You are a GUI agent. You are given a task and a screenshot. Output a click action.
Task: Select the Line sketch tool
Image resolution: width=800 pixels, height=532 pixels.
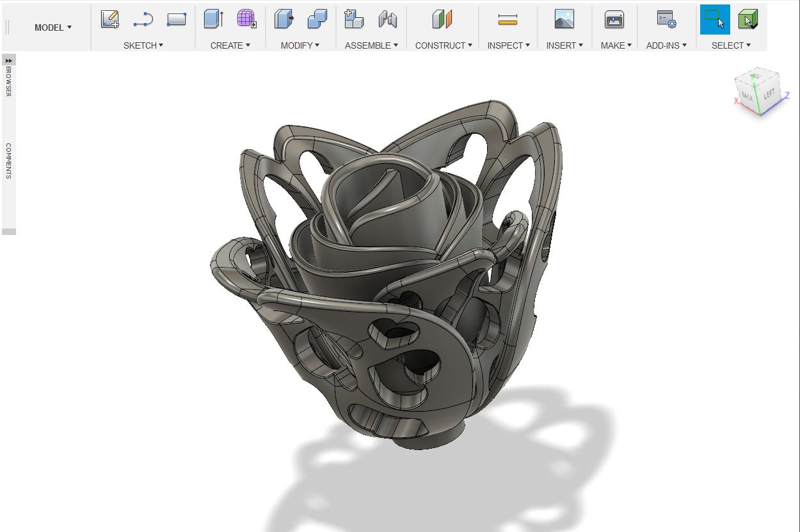(x=143, y=20)
